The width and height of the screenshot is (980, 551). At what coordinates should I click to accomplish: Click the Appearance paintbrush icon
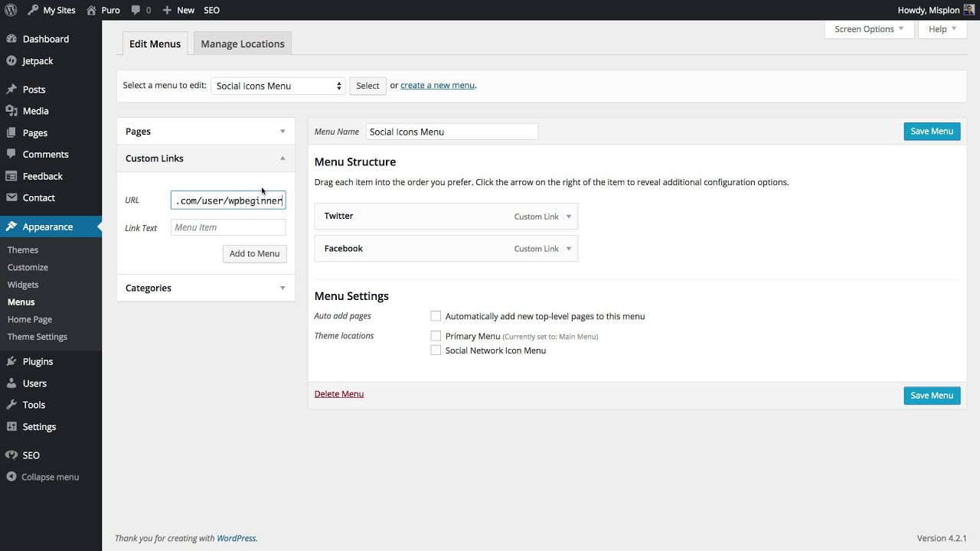(x=11, y=227)
